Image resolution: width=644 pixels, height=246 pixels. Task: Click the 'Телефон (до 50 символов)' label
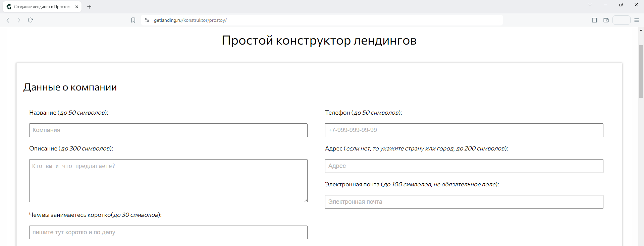click(x=364, y=113)
